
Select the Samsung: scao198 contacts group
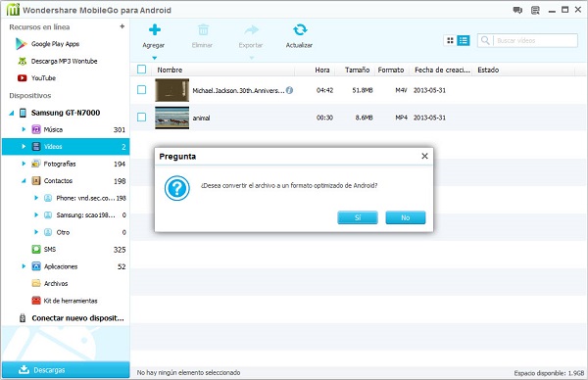(86, 215)
